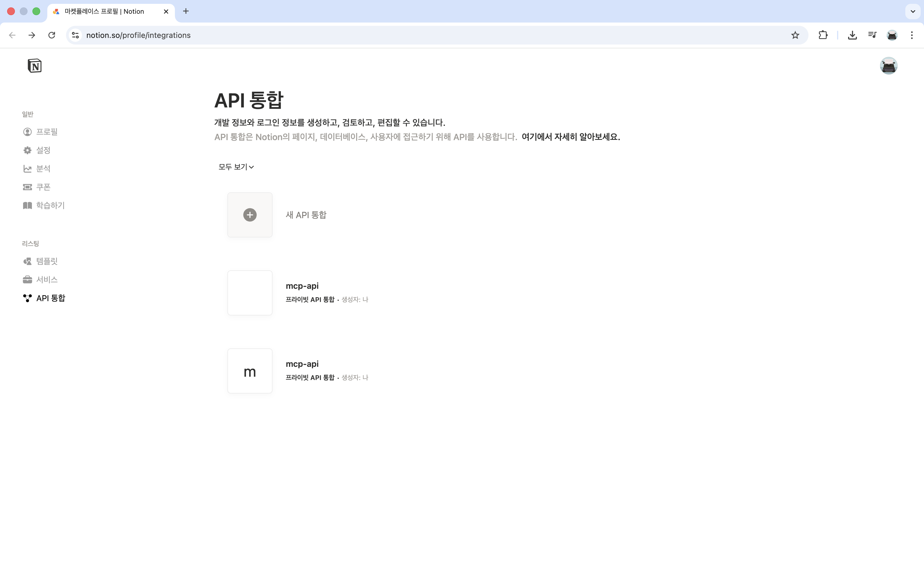Open the first mcp-api integration with blank icon

pyautogui.click(x=250, y=293)
